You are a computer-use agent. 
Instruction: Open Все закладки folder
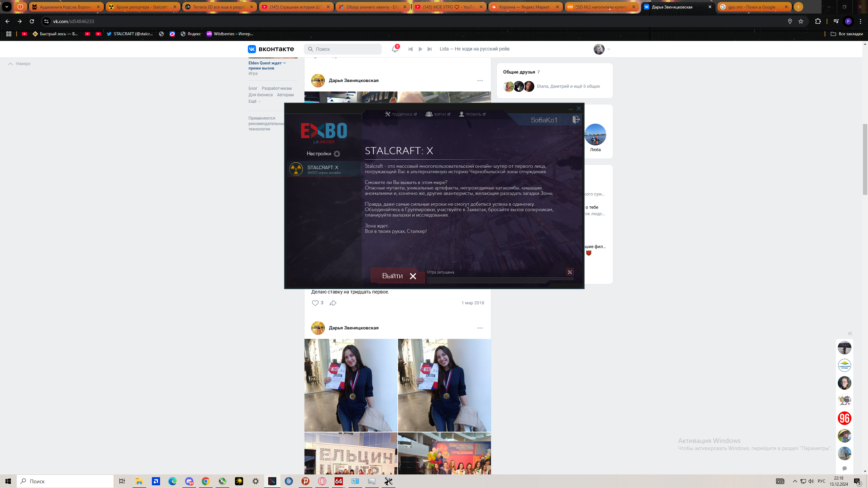pyautogui.click(x=847, y=34)
